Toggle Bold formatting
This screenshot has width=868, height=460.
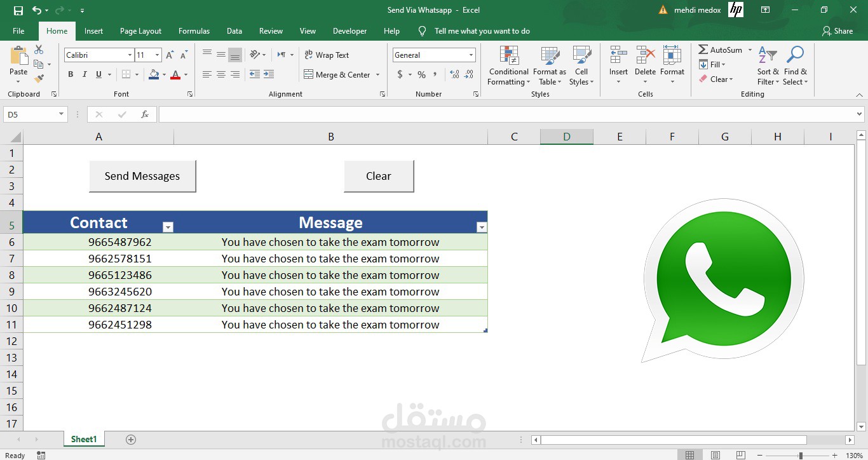(71, 74)
